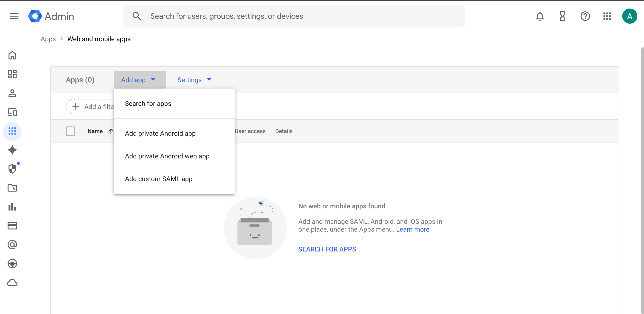This screenshot has height=314, width=644.
Task: Open Dashboard icon in the sidebar
Action: click(12, 74)
